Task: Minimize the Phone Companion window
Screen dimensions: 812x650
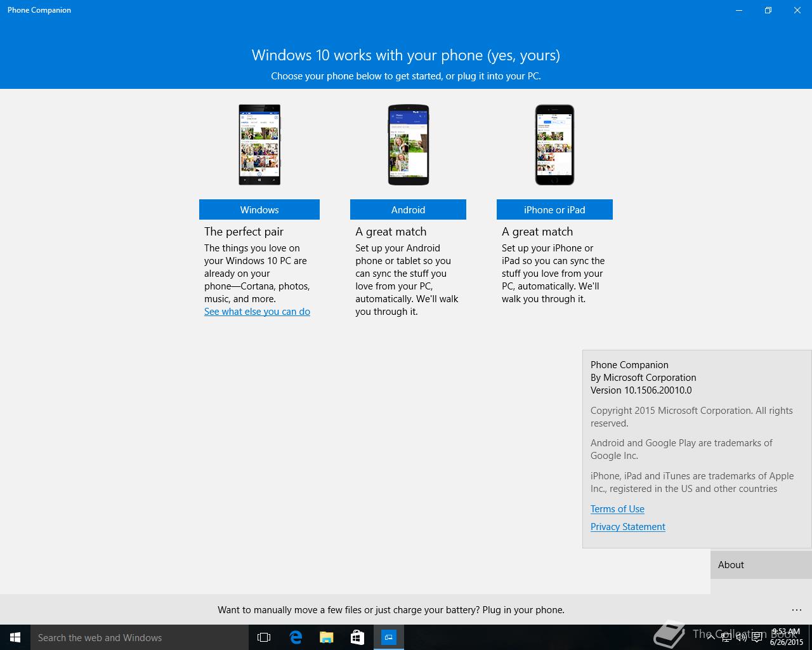Action: (x=739, y=10)
